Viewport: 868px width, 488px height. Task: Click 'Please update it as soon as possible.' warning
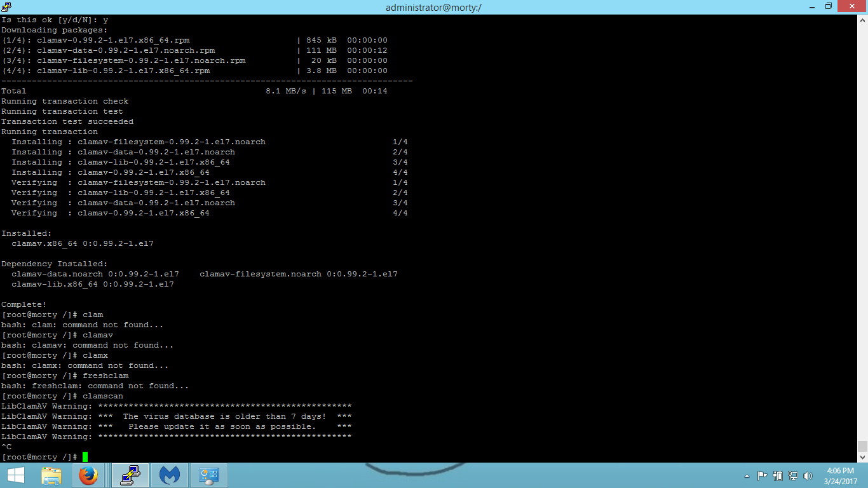222,426
